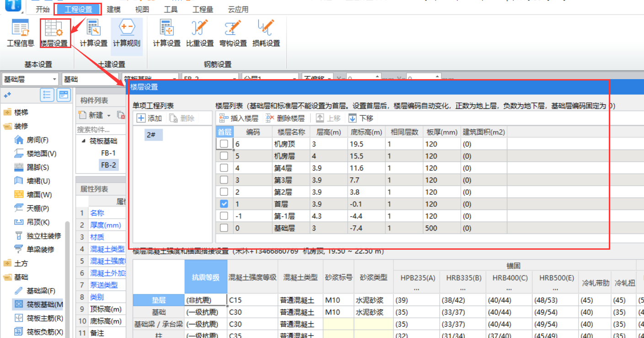Open 楼层设置 in the ribbon
Viewport: 644px width, 338px height.
click(54, 33)
